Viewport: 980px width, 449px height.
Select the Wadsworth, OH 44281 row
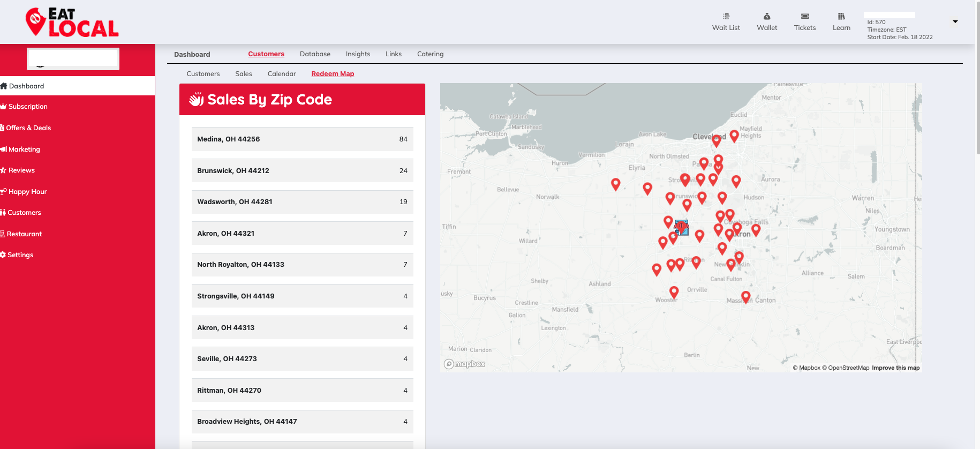303,201
